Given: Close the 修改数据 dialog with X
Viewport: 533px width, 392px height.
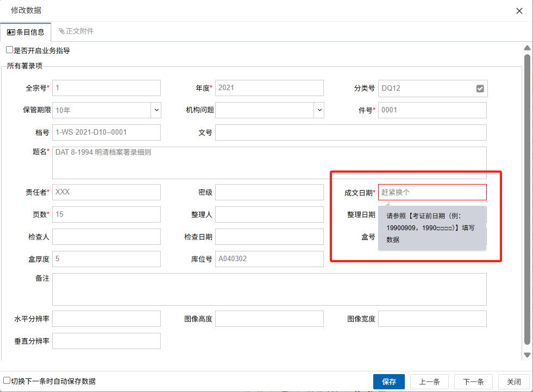Looking at the screenshot, I should pos(519,11).
